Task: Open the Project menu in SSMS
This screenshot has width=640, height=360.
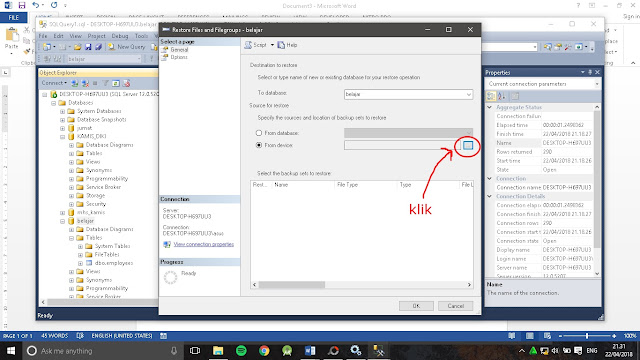Action: (96, 36)
